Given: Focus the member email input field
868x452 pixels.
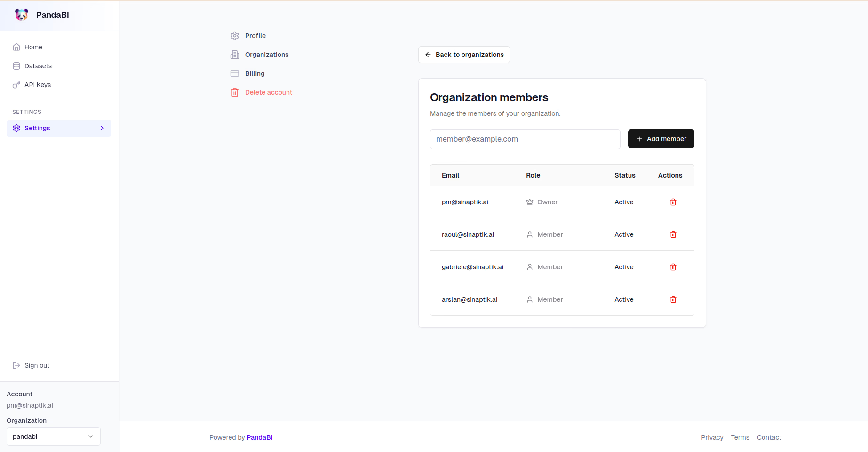Looking at the screenshot, I should point(525,139).
